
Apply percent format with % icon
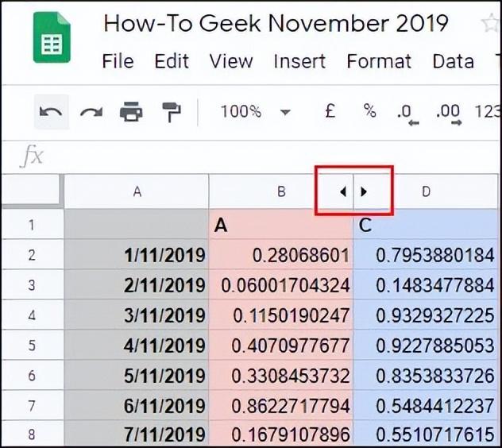(370, 110)
